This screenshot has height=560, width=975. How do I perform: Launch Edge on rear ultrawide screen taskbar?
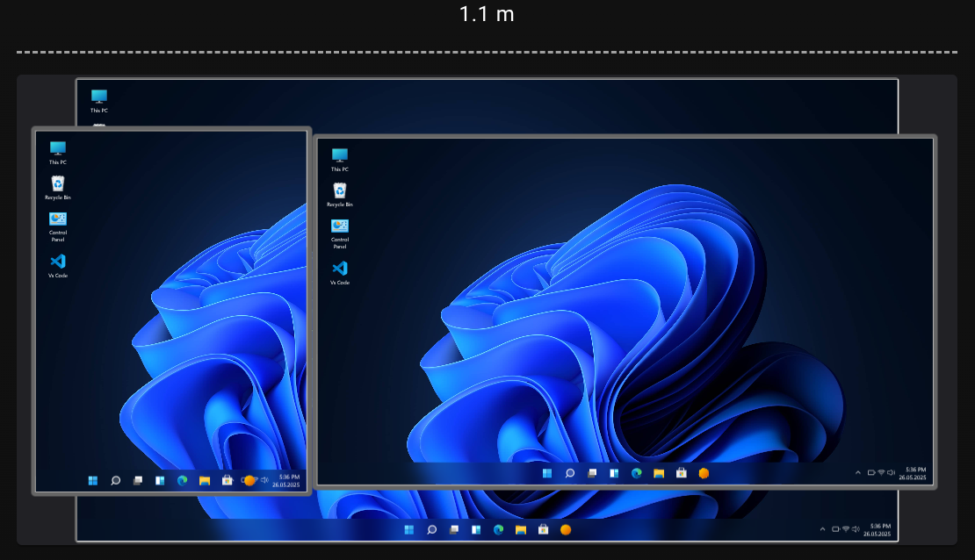tap(499, 529)
